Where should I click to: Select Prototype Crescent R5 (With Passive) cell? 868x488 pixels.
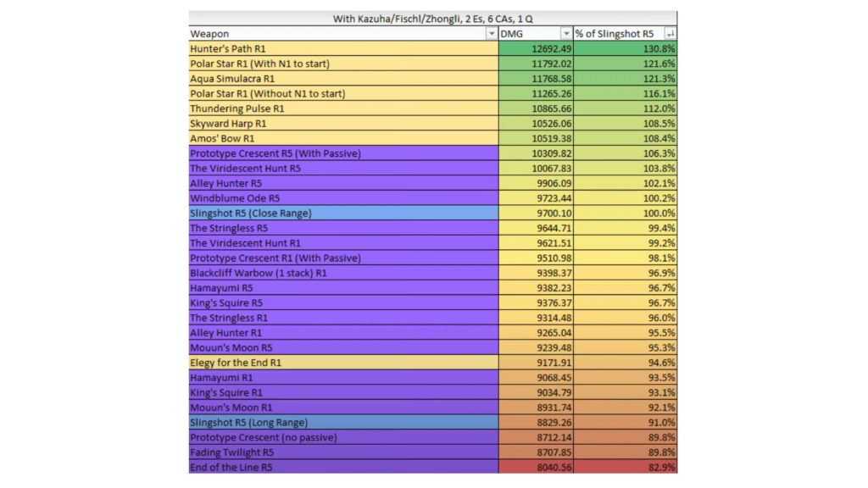pos(343,153)
